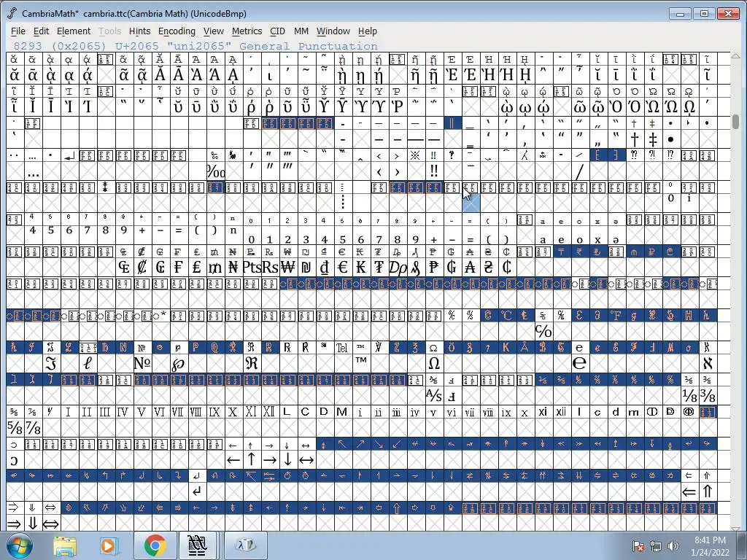This screenshot has height=560, width=747.
Task: Click the network tray icon
Action: [656, 546]
